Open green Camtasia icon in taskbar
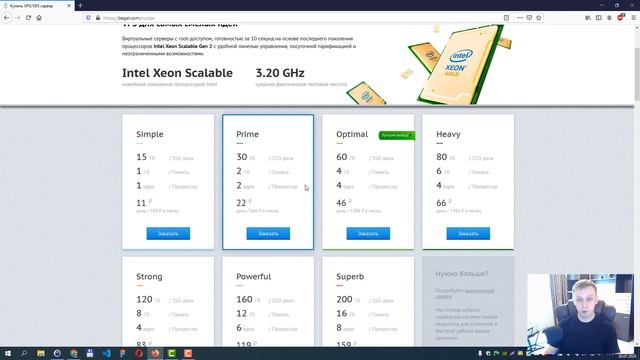Viewport: 640px width, 360px height. click(172, 353)
